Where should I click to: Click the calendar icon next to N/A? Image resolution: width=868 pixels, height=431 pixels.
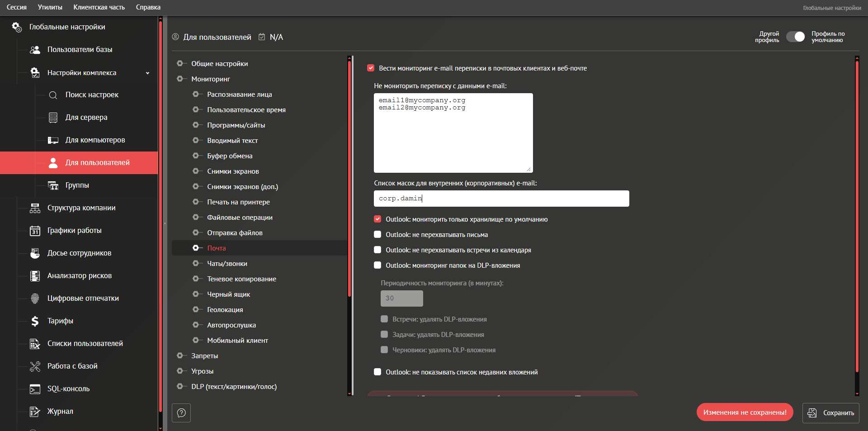(x=262, y=37)
